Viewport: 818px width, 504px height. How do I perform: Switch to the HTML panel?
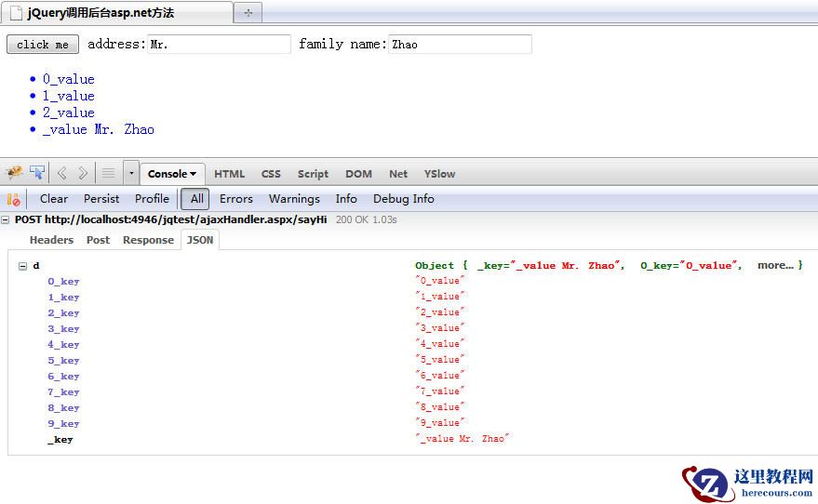click(x=229, y=174)
